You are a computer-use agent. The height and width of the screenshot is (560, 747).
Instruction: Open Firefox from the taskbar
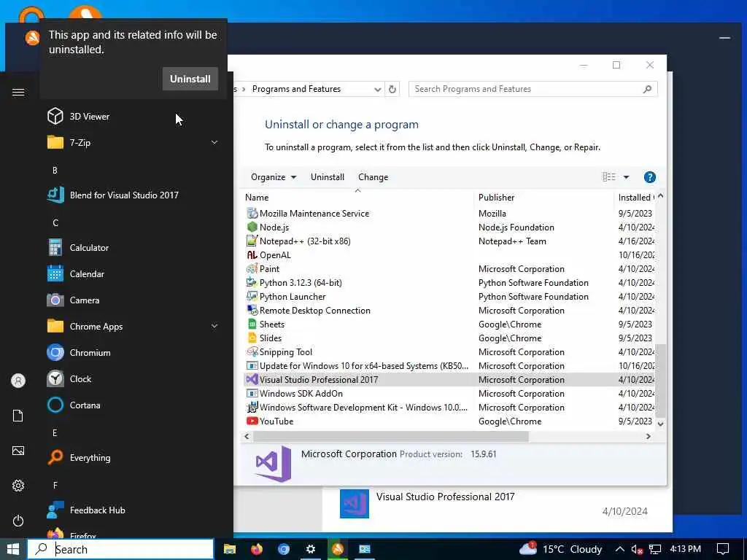(x=257, y=549)
